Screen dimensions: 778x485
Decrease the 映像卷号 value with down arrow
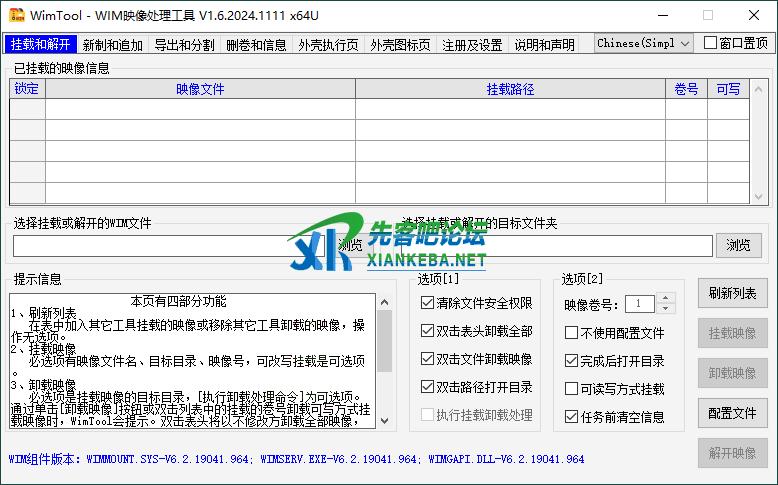coord(667,309)
